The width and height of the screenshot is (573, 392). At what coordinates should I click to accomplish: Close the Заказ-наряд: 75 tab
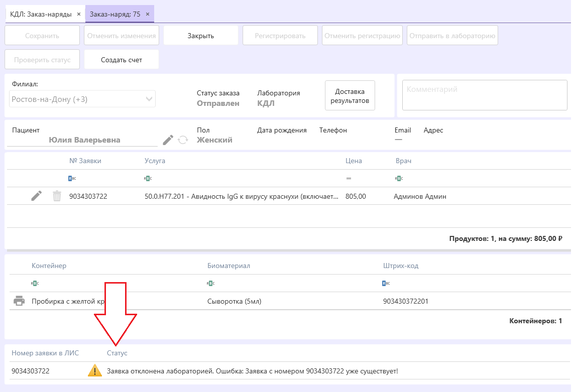click(x=148, y=14)
